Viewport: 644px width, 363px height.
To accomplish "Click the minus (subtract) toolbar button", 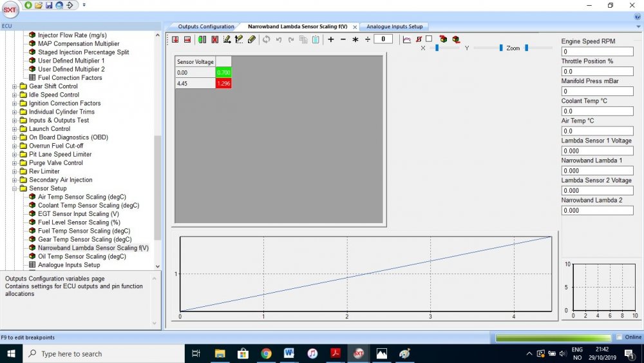I will point(343,39).
